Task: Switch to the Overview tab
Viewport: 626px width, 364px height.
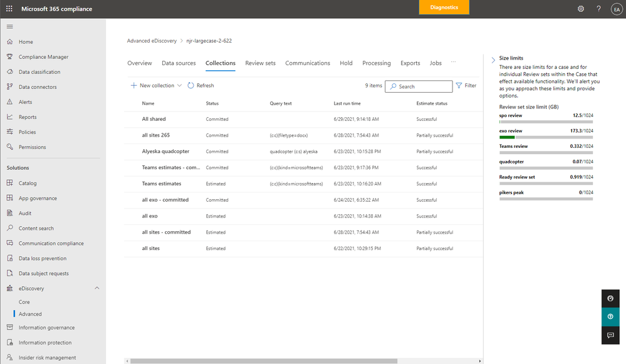Action: 139,63
